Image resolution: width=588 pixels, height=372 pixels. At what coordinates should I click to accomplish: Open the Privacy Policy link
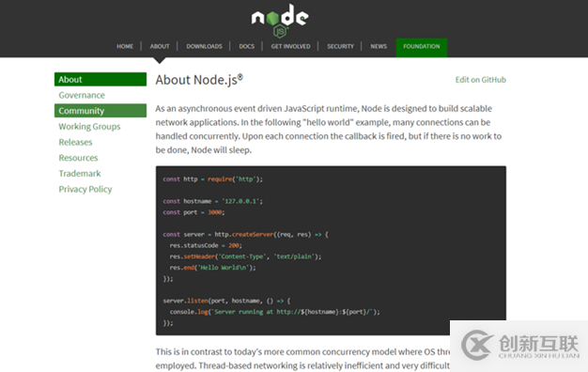85,190
